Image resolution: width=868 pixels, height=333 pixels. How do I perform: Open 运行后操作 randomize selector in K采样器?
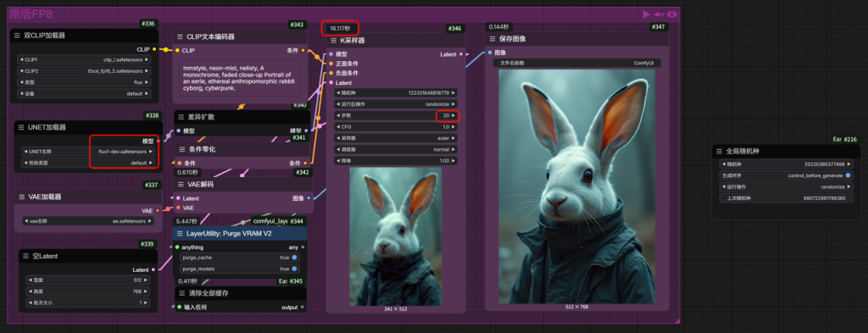(x=396, y=103)
